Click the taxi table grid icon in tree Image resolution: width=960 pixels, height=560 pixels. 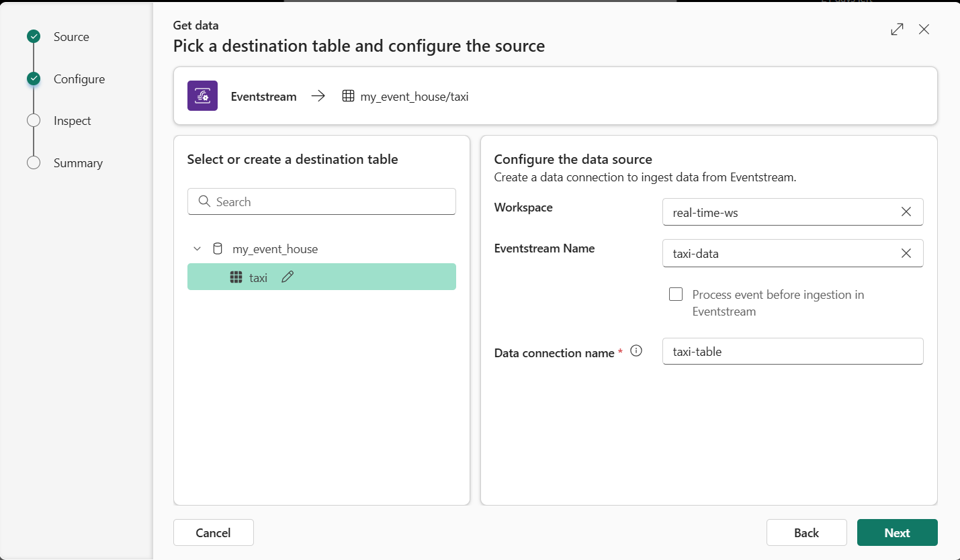point(236,277)
